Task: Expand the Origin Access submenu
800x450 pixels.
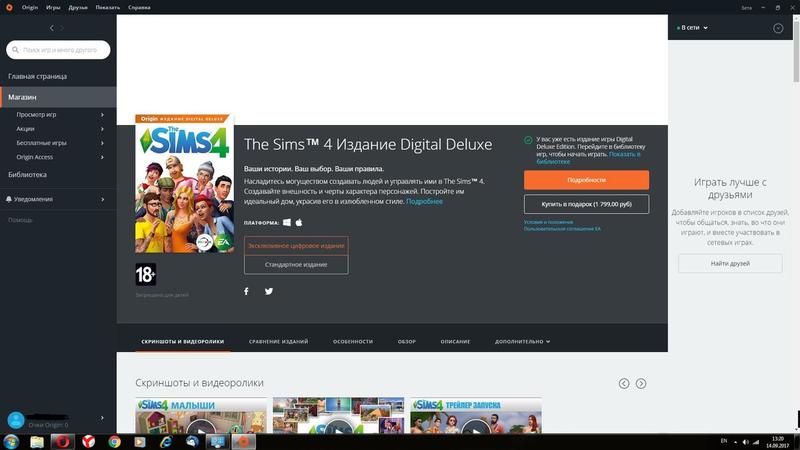Action: tap(103, 157)
